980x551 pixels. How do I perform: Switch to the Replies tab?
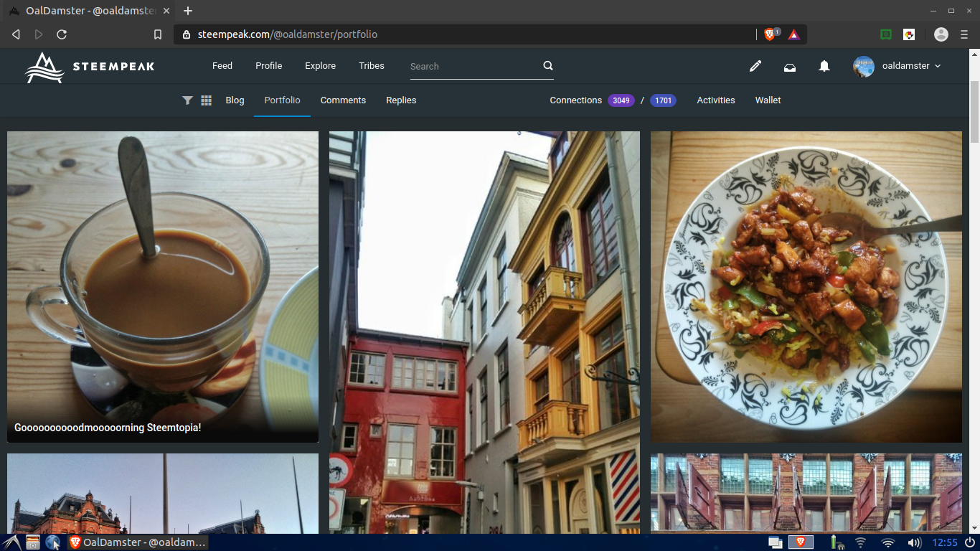click(401, 100)
